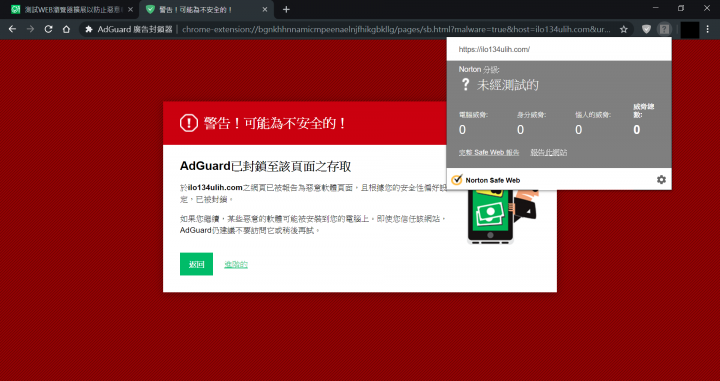Click the https://ilo134ulih.com/ URL in Norton popup
This screenshot has width=720, height=381.
point(494,49)
